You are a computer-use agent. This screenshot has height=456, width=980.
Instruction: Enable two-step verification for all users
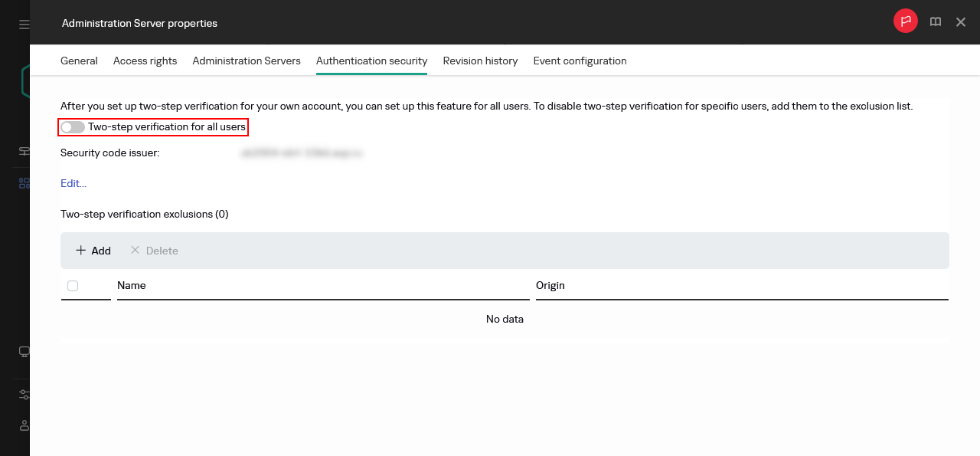(x=72, y=126)
